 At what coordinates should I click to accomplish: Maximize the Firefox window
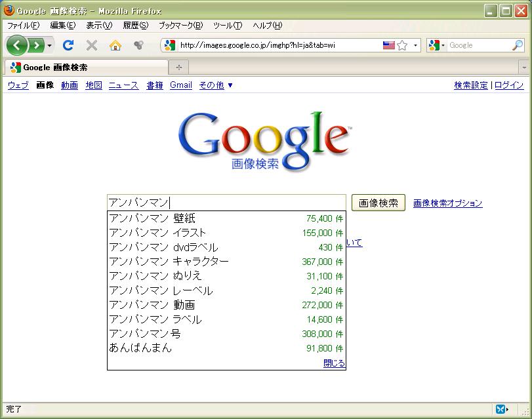(x=506, y=11)
